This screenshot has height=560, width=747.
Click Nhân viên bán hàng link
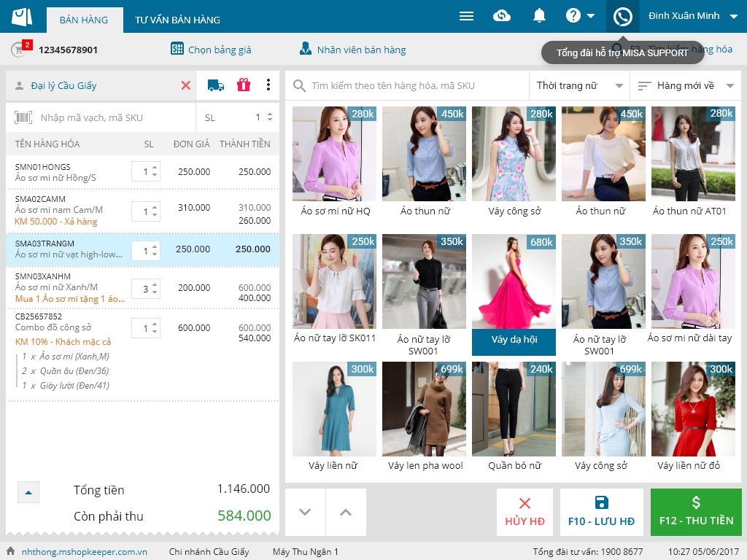[x=361, y=50]
